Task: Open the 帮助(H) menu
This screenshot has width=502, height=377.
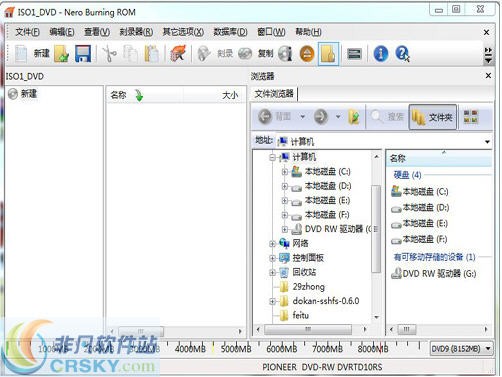Action: 308,32
